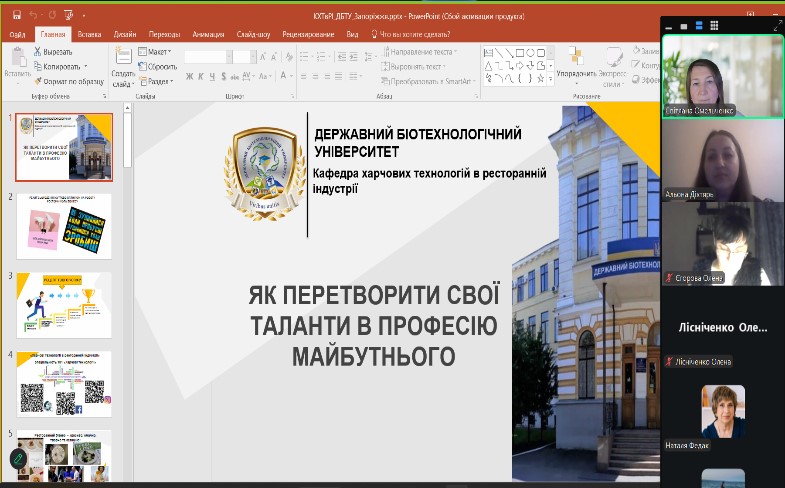Open the Раздел section dropdown
The height and width of the screenshot is (488, 785).
(158, 81)
